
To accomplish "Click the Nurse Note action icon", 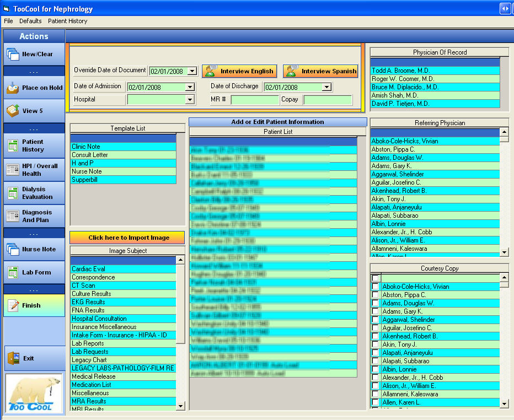I will point(13,249).
